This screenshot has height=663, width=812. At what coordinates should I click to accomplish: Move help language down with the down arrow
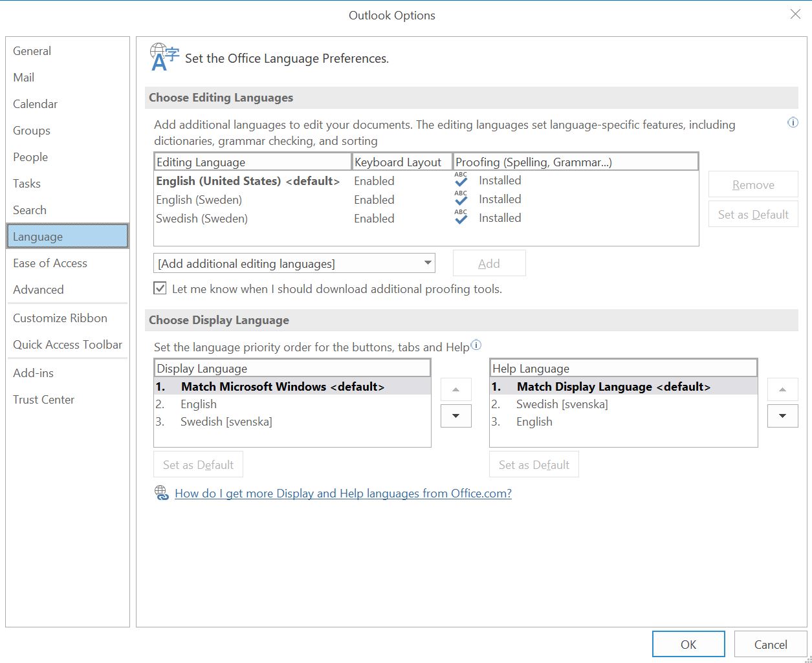783,416
